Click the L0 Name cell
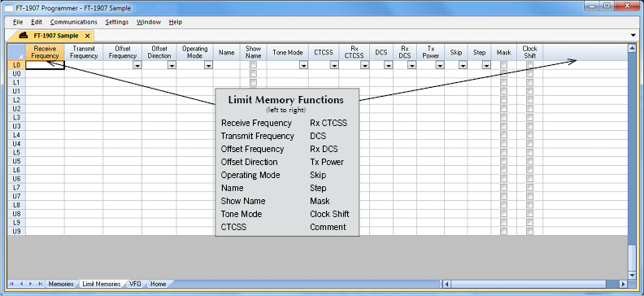This screenshot has width=644, height=296. (226, 65)
